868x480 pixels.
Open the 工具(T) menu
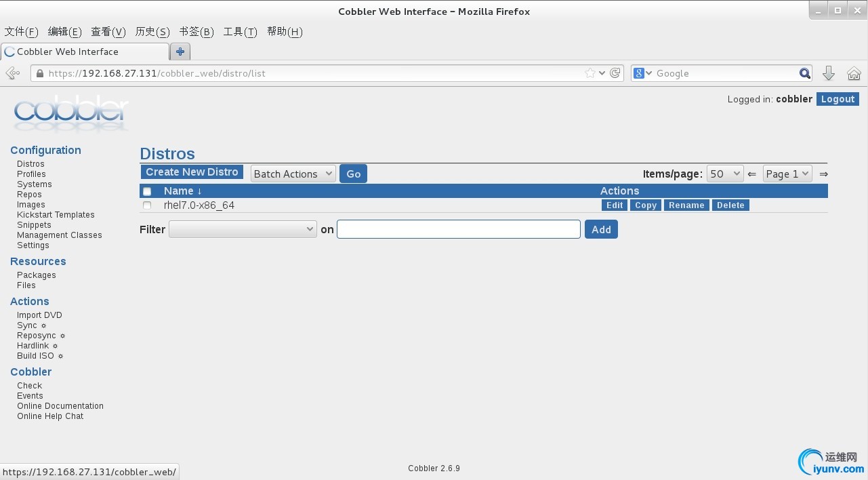[x=241, y=32]
